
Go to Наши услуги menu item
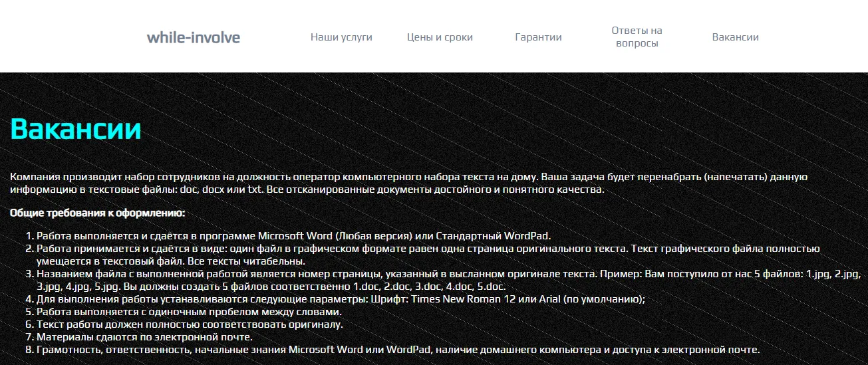click(341, 37)
